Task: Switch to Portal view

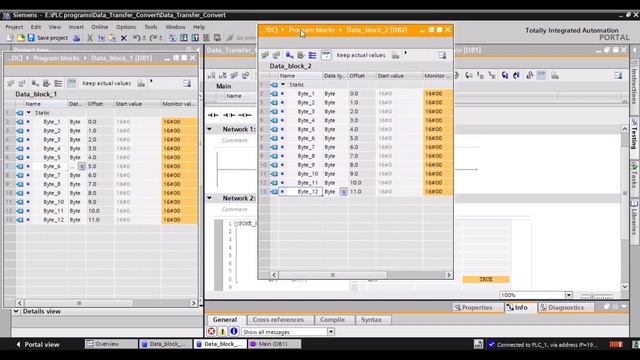Action: [x=38, y=344]
